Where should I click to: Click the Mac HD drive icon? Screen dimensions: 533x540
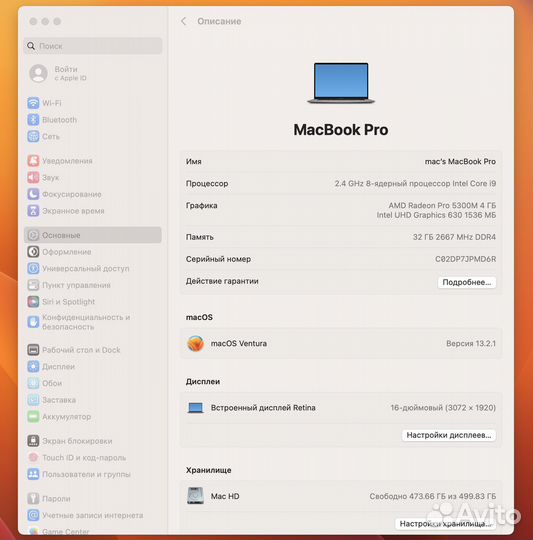point(195,496)
